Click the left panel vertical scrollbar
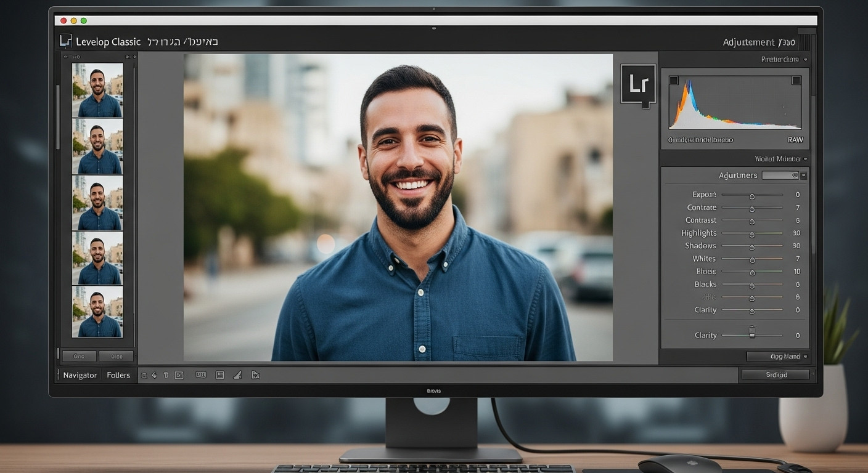This screenshot has height=473, width=868. (59, 117)
